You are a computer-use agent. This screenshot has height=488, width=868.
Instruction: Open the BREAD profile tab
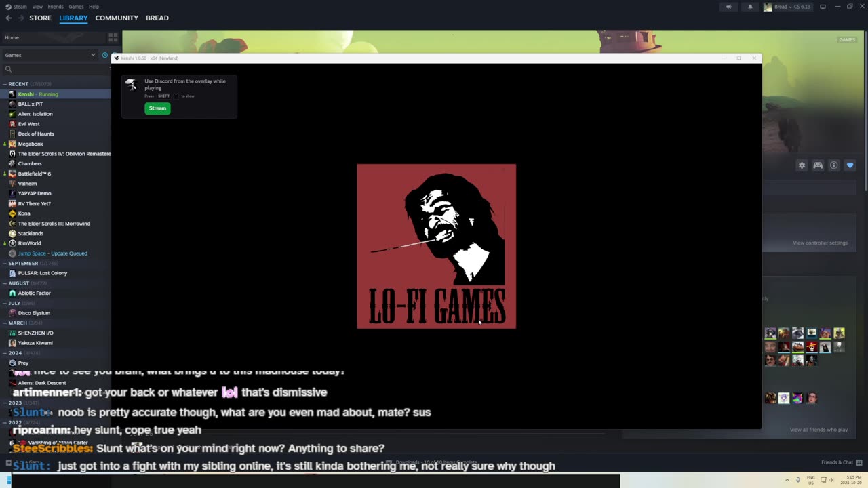coord(157,18)
